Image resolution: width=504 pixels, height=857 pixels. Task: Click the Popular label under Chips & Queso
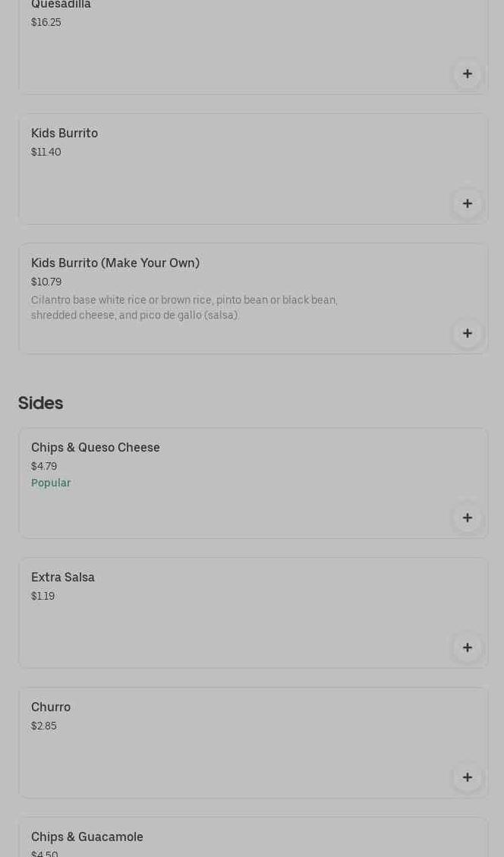click(51, 483)
